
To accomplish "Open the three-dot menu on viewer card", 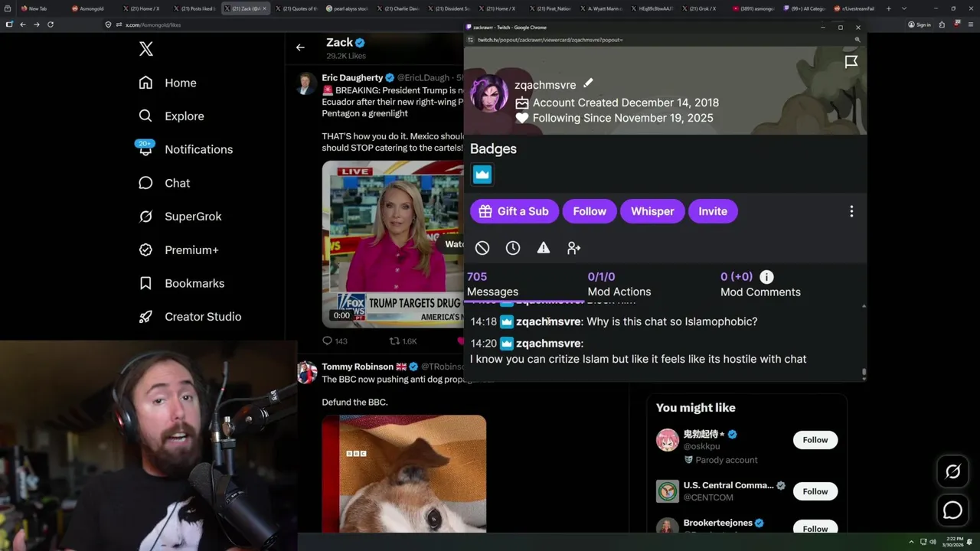I will point(851,211).
